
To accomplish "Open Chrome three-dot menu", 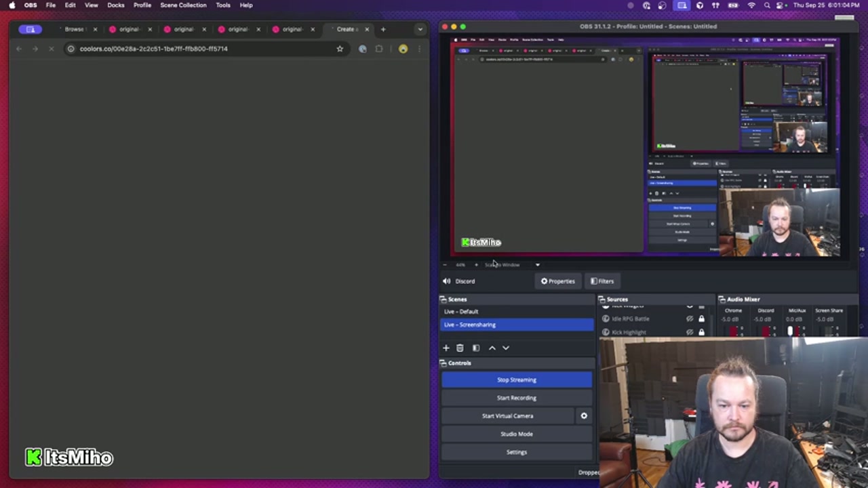I will 419,49.
